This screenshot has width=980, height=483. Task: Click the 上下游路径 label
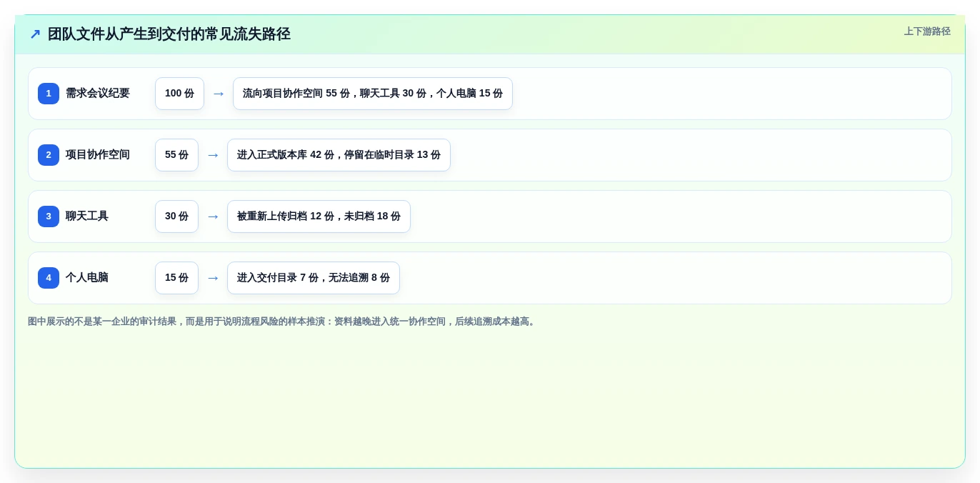point(927,31)
